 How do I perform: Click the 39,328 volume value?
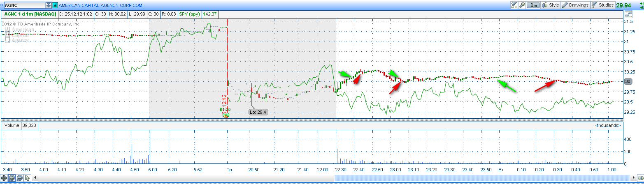pyautogui.click(x=29, y=125)
